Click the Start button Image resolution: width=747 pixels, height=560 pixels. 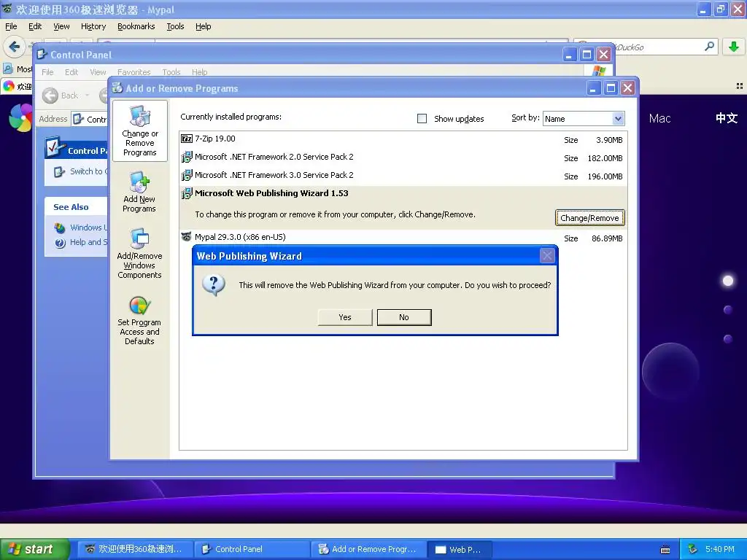(34, 549)
